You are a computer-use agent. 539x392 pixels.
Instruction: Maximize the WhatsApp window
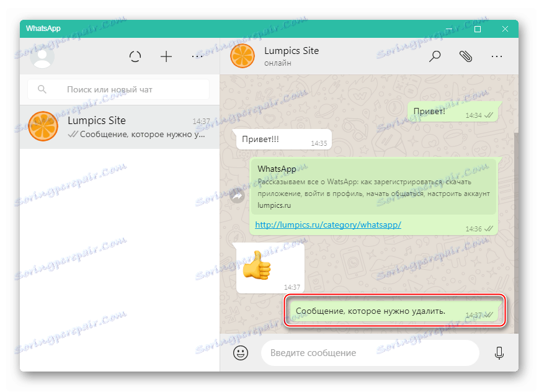click(478, 29)
